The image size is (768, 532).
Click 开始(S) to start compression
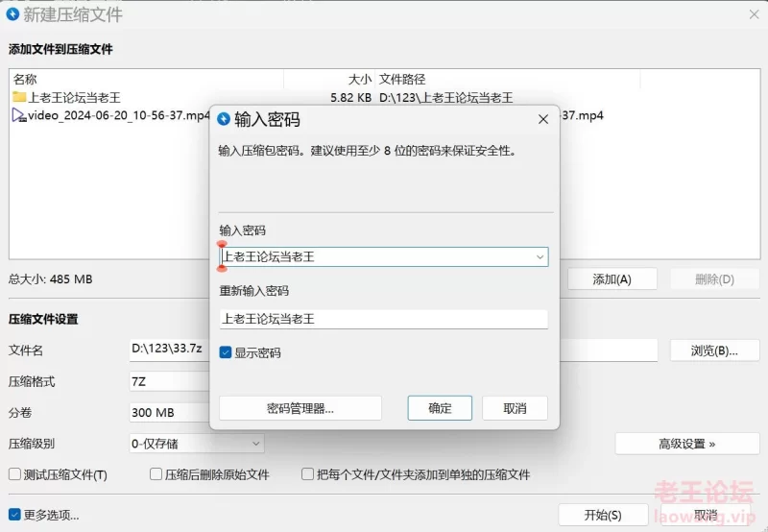click(x=603, y=515)
